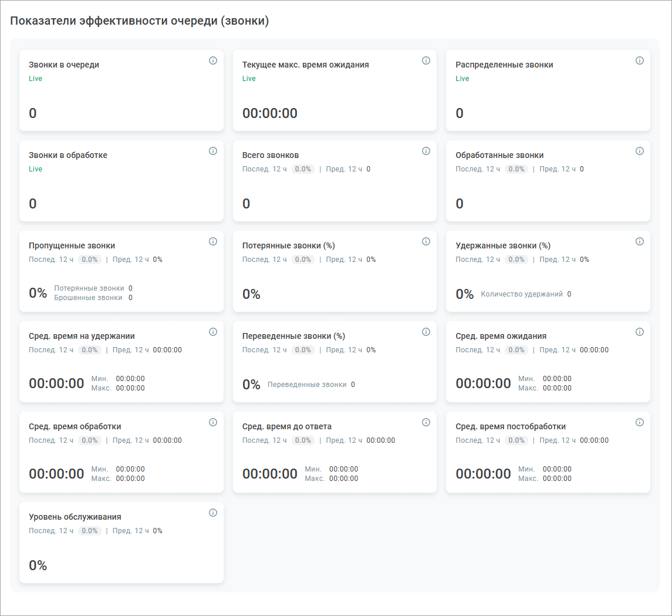
Task: Click 0% value in Потерянные звонки (%) card
Action: [x=251, y=294]
